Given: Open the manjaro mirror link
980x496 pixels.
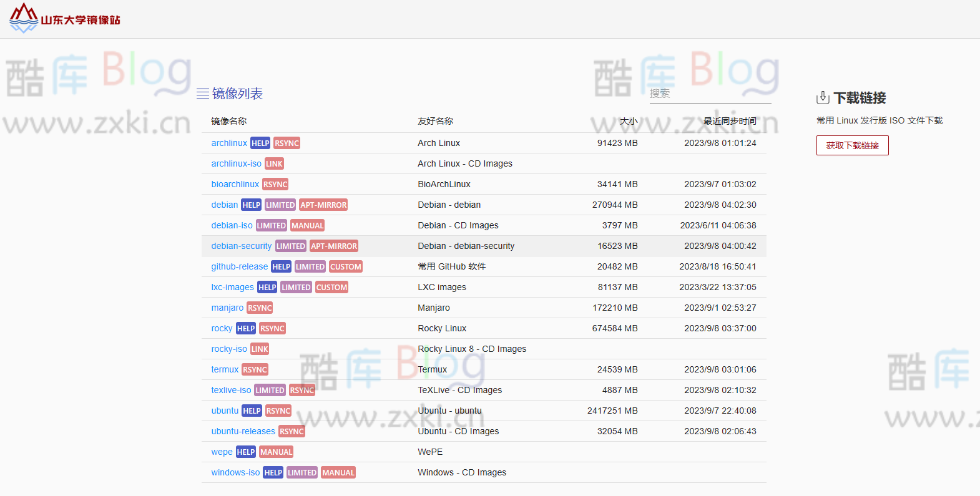Looking at the screenshot, I should coord(227,308).
